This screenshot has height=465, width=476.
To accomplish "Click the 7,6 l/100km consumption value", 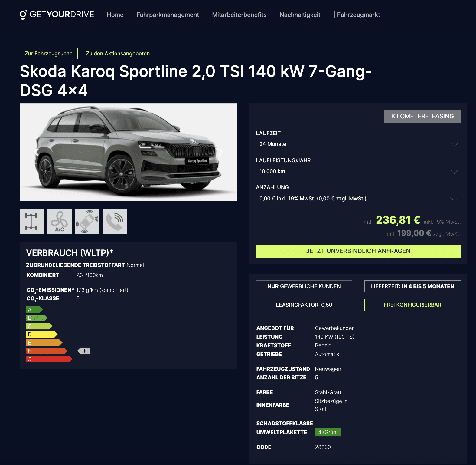I will pyautogui.click(x=90, y=275).
